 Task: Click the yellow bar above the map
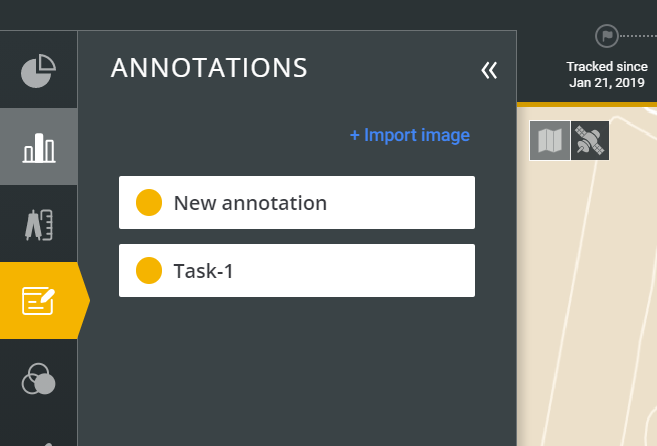click(587, 104)
